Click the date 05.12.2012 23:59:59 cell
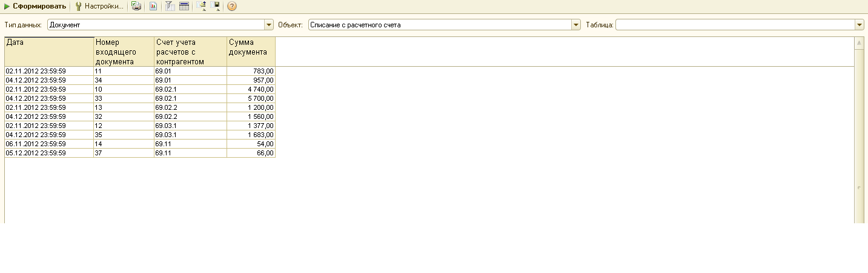This screenshot has width=868, height=273. pyautogui.click(x=49, y=153)
